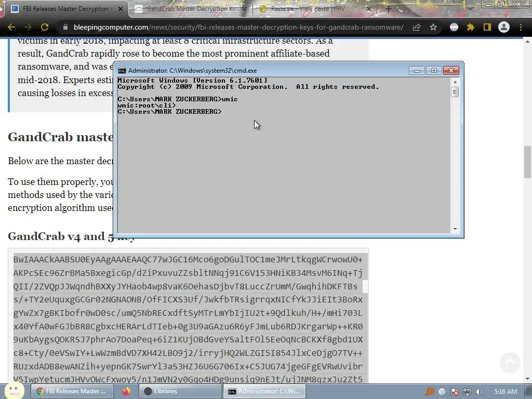Viewport: 532px width, 399px height.
Task: Open the striped circular extension icon
Action: coord(454,27)
